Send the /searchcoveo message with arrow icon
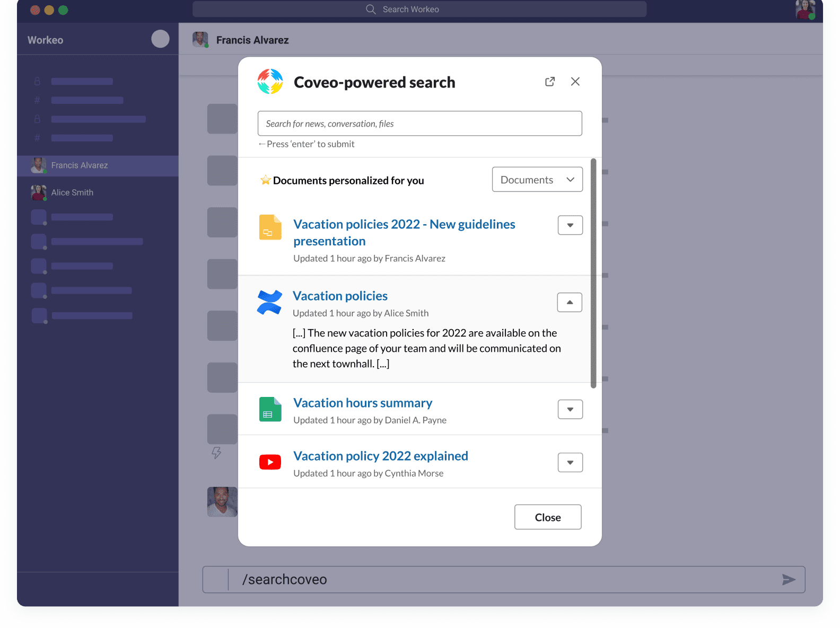The width and height of the screenshot is (840, 628). pos(789,579)
